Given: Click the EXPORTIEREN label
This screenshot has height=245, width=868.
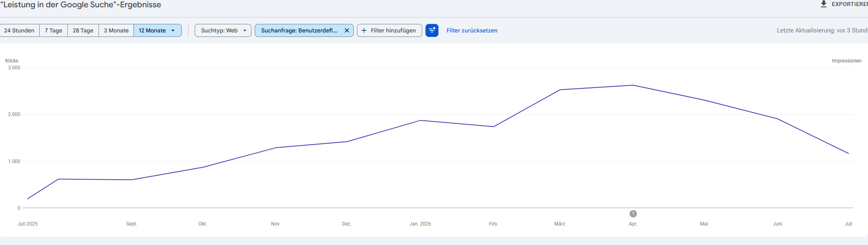Looking at the screenshot, I should [x=850, y=4].
